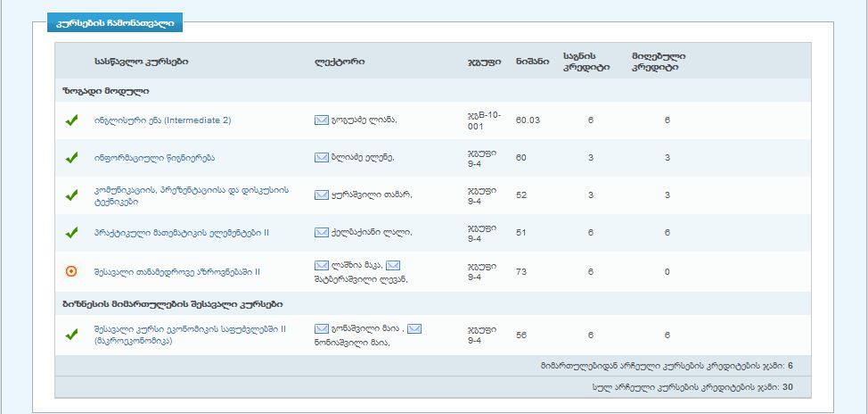Open ინფორმაციული წიგნიერება course link
868x414 pixels.
[x=154, y=158]
